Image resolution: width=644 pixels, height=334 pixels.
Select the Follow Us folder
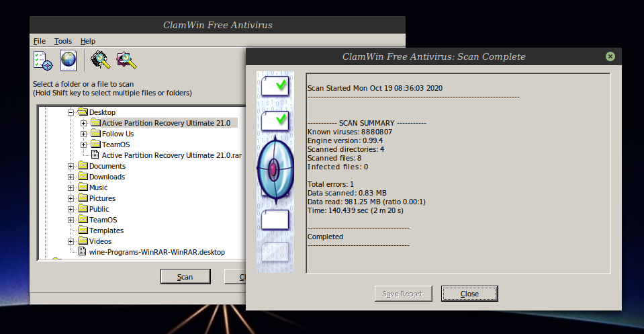coord(118,134)
